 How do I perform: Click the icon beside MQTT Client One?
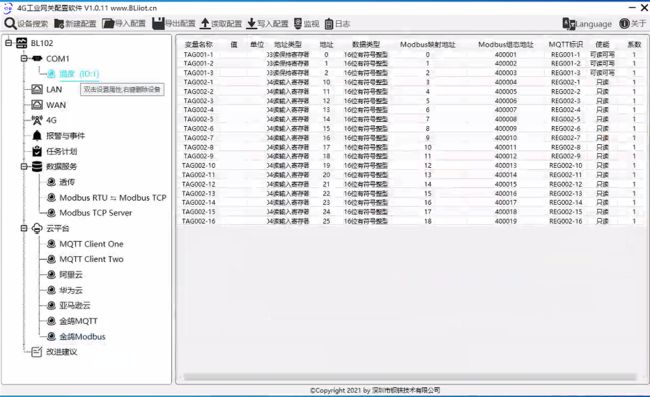tap(51, 244)
